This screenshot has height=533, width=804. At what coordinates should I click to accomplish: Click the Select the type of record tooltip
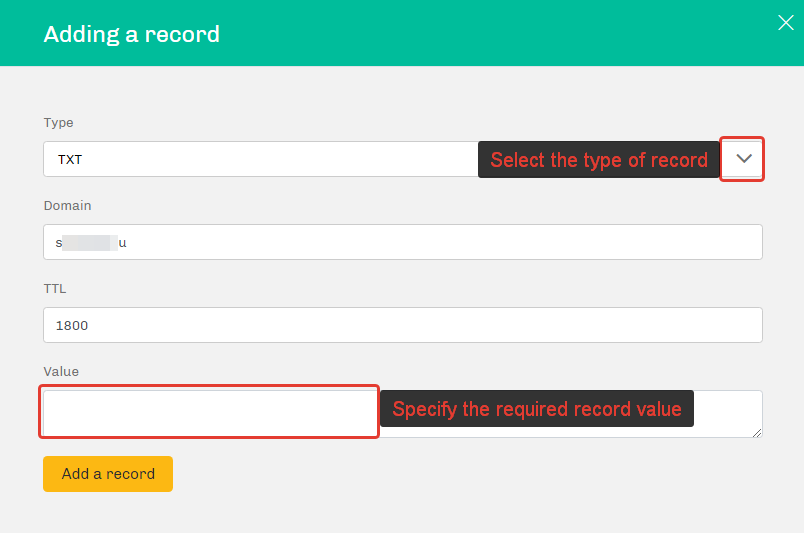click(x=598, y=160)
